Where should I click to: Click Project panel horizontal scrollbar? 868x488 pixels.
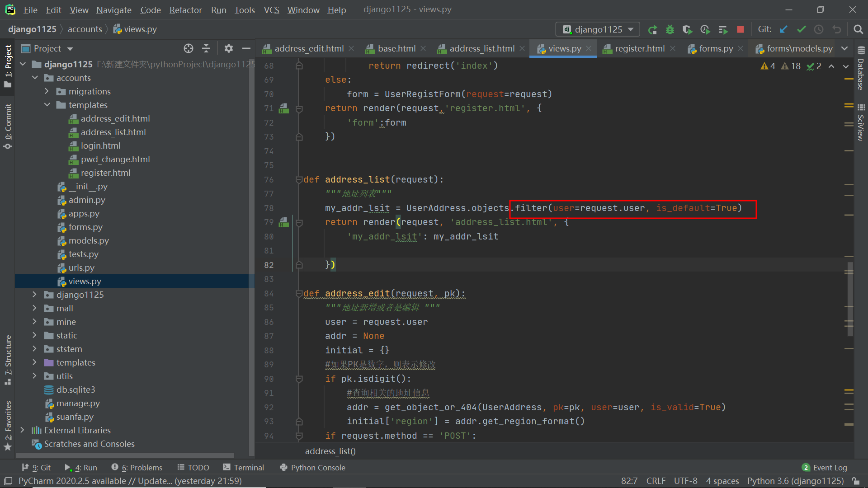point(125,455)
